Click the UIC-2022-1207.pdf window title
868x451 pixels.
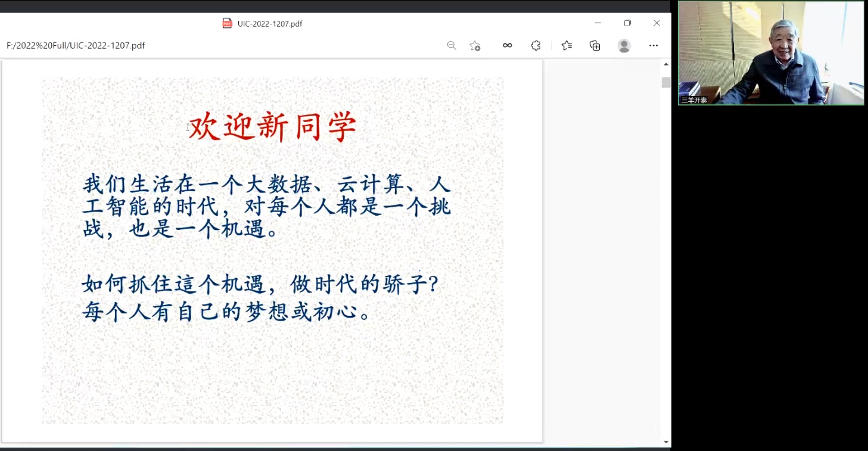coord(270,24)
